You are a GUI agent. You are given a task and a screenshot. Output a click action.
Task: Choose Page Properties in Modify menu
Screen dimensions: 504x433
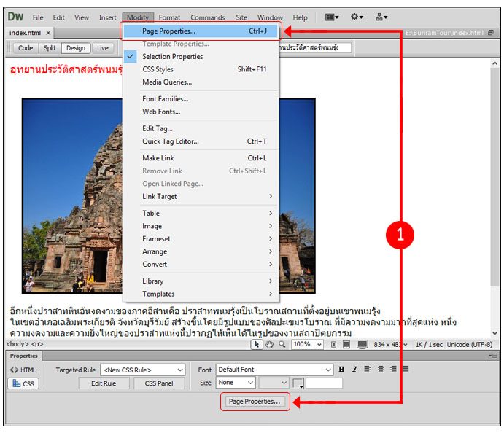click(168, 31)
